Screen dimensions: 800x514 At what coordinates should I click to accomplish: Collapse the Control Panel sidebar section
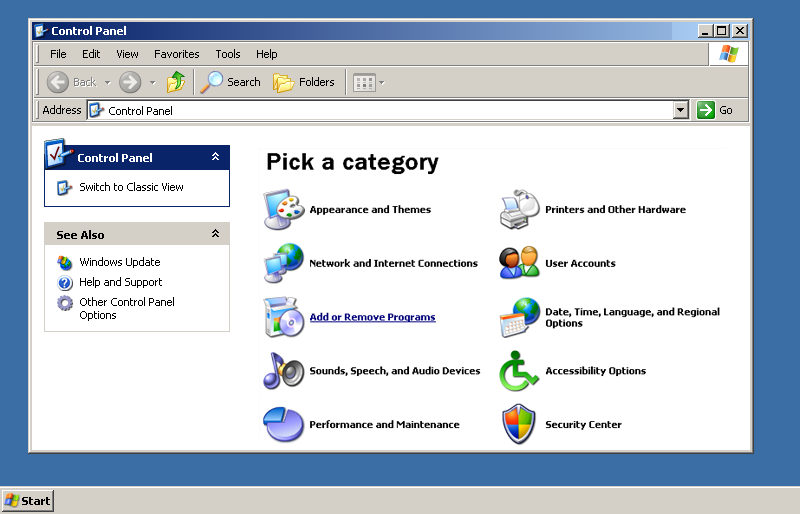point(215,157)
